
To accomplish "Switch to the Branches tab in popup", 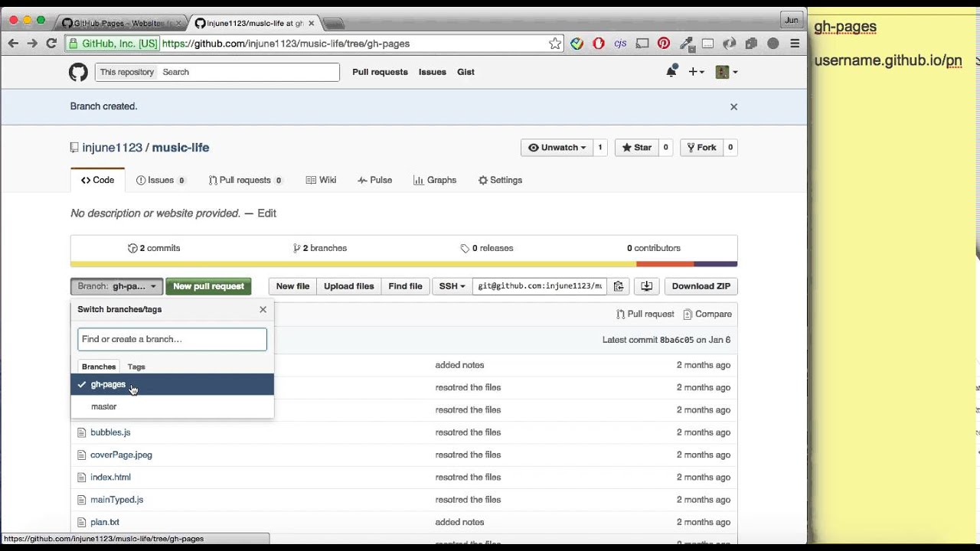I will [99, 367].
